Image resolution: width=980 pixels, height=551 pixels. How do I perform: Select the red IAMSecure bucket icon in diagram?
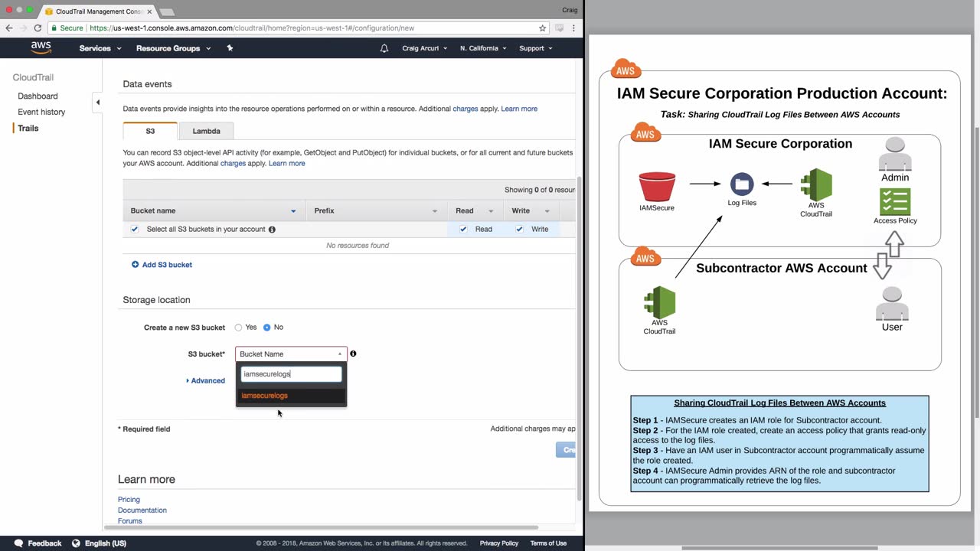point(657,187)
